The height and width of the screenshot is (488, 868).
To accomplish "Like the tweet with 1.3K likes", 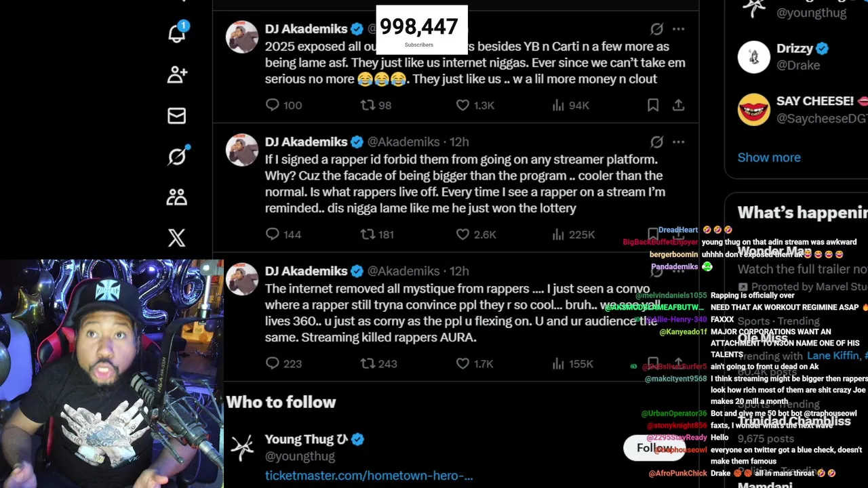I will pyautogui.click(x=462, y=105).
